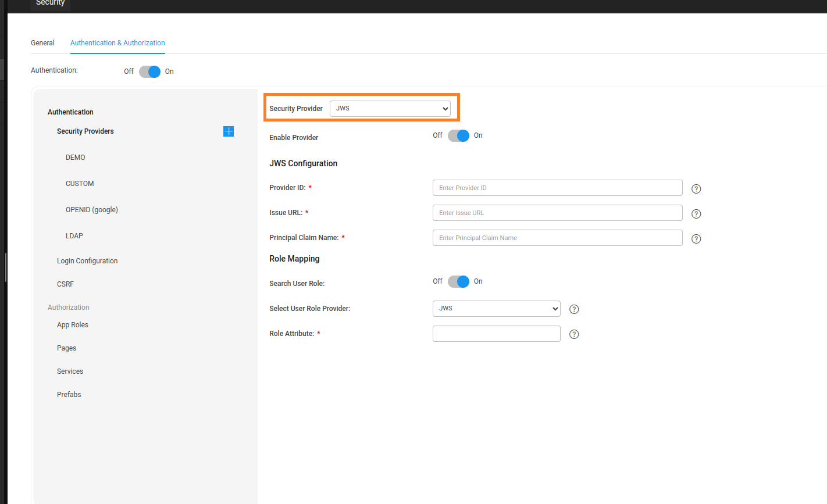This screenshot has height=504, width=827.
Task: Click help icon for Principal Claim Name
Action: pos(696,239)
